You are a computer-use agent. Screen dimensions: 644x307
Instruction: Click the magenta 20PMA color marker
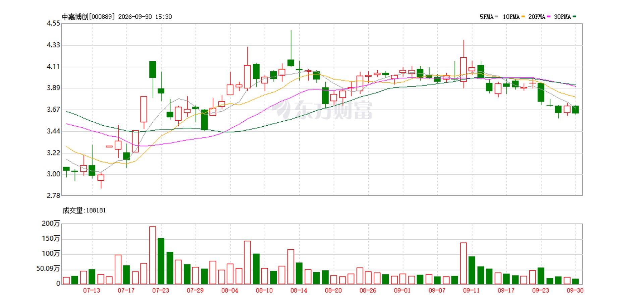coord(549,16)
